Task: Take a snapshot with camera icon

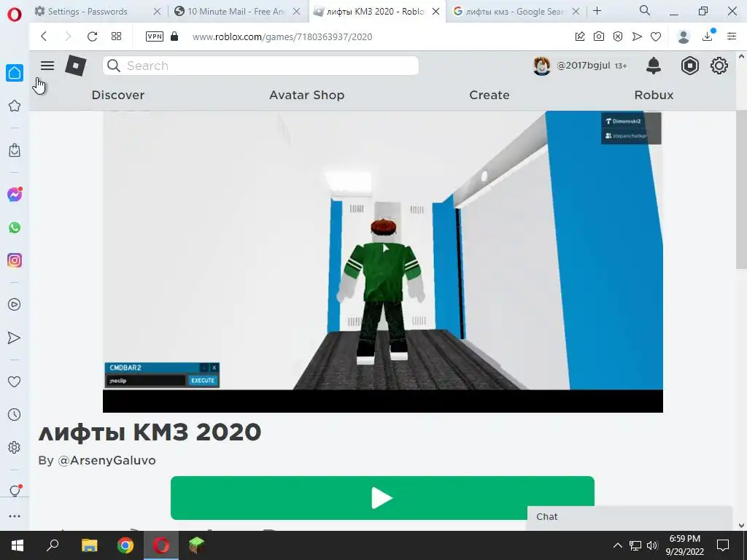Action: point(599,36)
